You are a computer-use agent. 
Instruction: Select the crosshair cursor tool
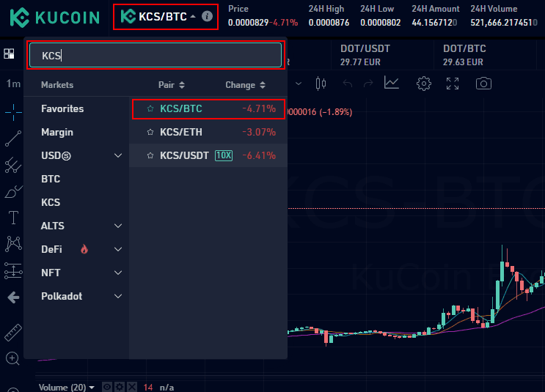pyautogui.click(x=12, y=112)
